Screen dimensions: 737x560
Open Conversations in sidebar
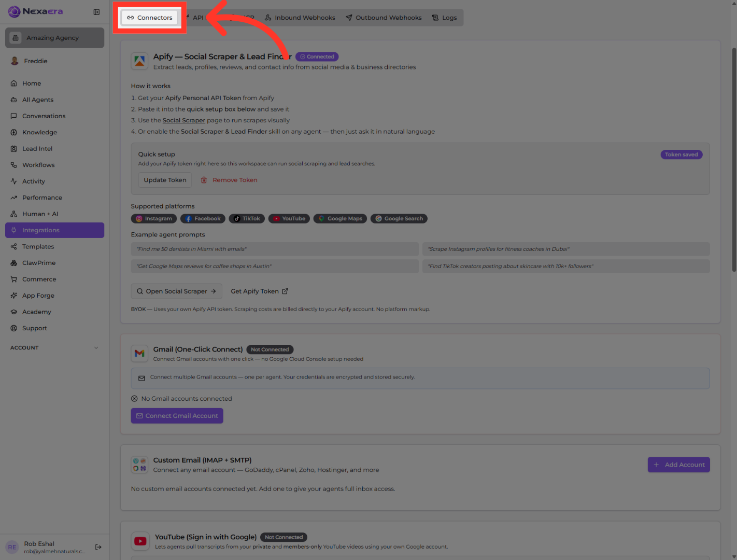tap(54, 116)
